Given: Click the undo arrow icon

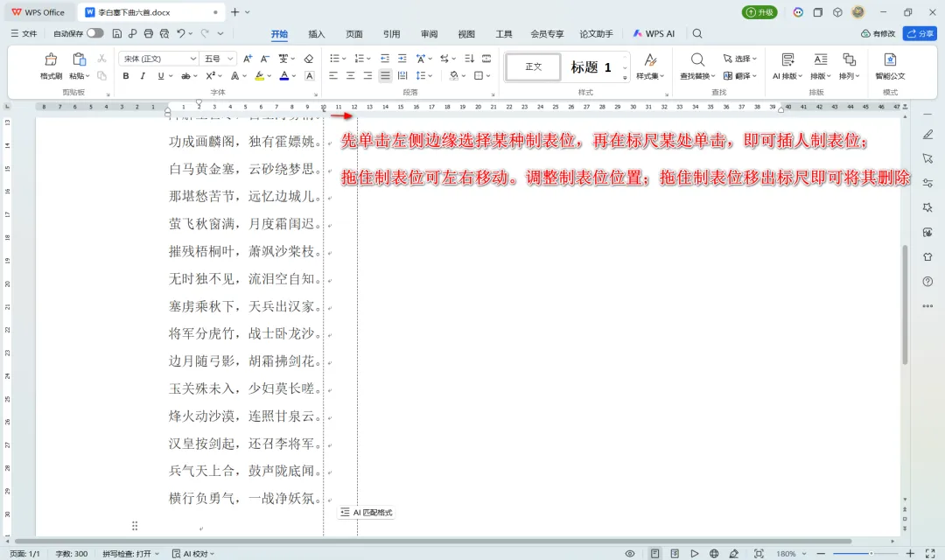Looking at the screenshot, I should coord(181,34).
